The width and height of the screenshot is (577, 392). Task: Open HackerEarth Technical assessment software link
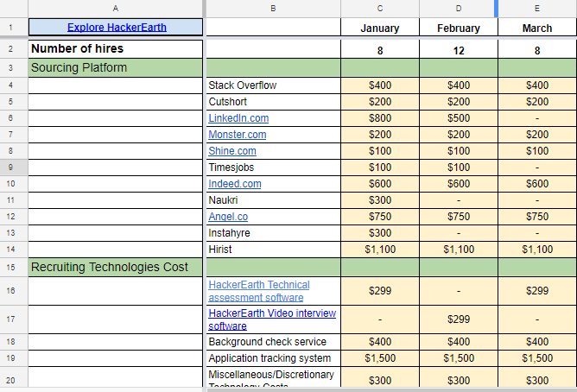point(259,291)
